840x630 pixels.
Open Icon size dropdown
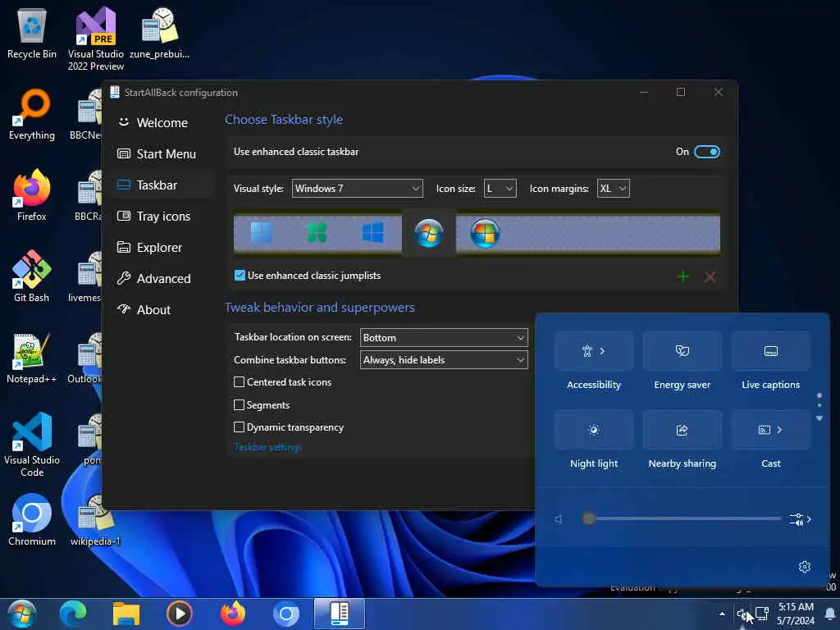[500, 189]
